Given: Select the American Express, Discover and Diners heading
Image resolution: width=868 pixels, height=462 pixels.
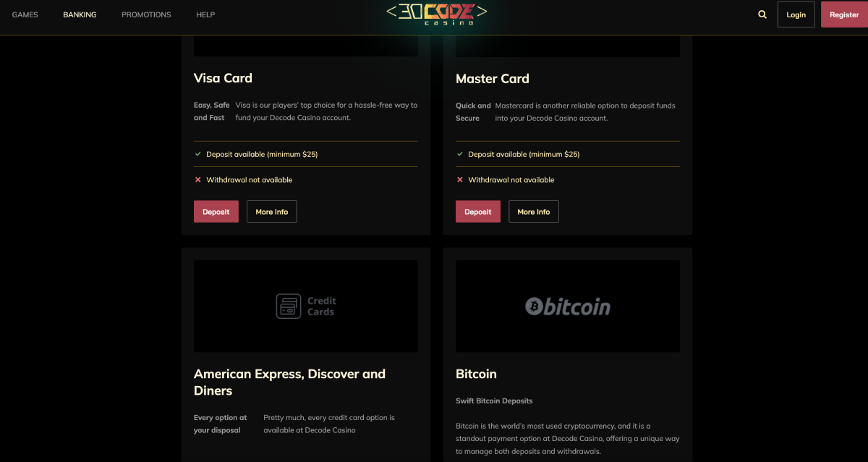Looking at the screenshot, I should tap(289, 382).
